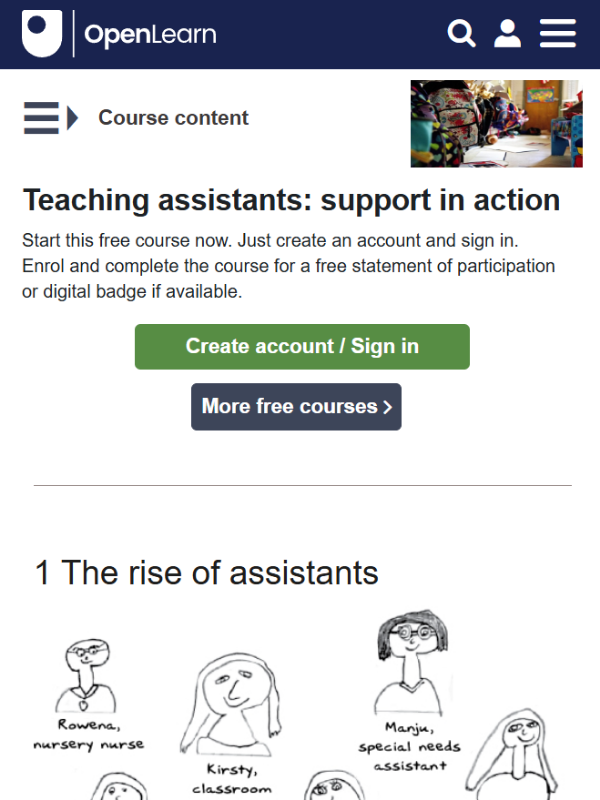Viewport: 600px width, 800px height.
Task: Open the main hamburger menu
Action: 558,34
